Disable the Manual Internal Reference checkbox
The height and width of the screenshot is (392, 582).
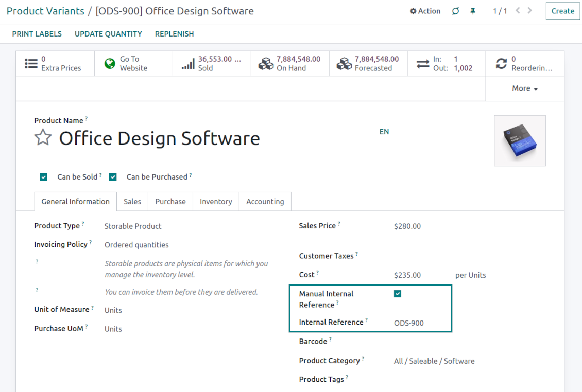pyautogui.click(x=398, y=294)
